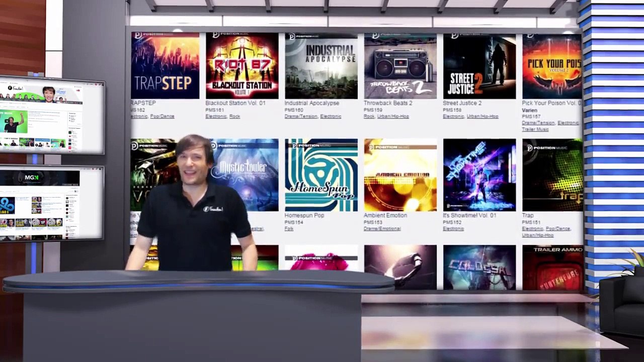Open Pop/Dance link under Trapstep
The image size is (644, 362).
tap(162, 116)
